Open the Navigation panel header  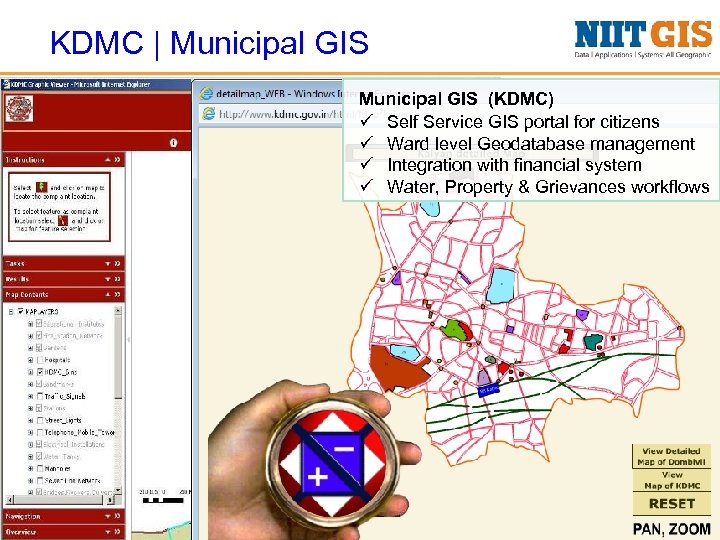(x=63, y=516)
